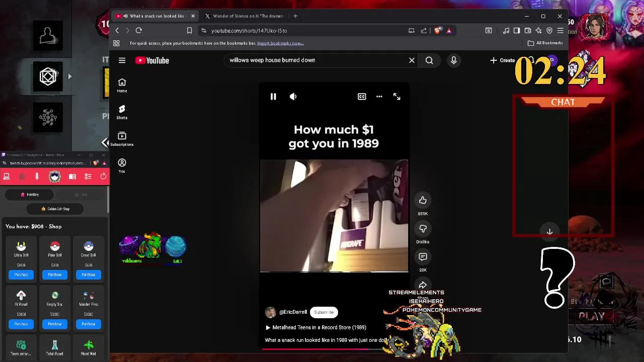This screenshot has width=644, height=362.
Task: Open the Brave Shields lion icon
Action: pyautogui.click(x=437, y=31)
